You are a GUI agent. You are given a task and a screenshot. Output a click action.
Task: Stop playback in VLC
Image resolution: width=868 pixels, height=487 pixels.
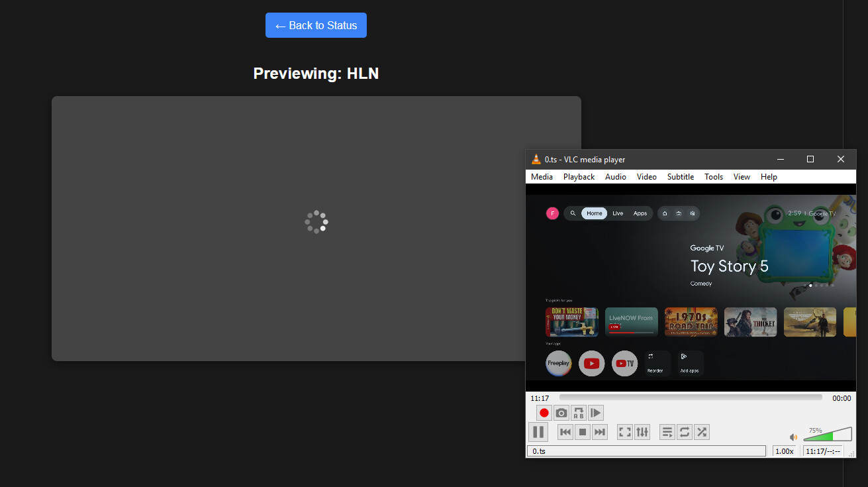point(583,432)
